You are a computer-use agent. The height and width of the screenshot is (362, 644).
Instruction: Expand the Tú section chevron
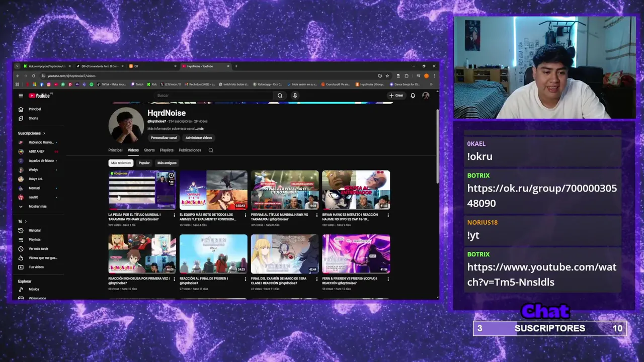(x=26, y=221)
